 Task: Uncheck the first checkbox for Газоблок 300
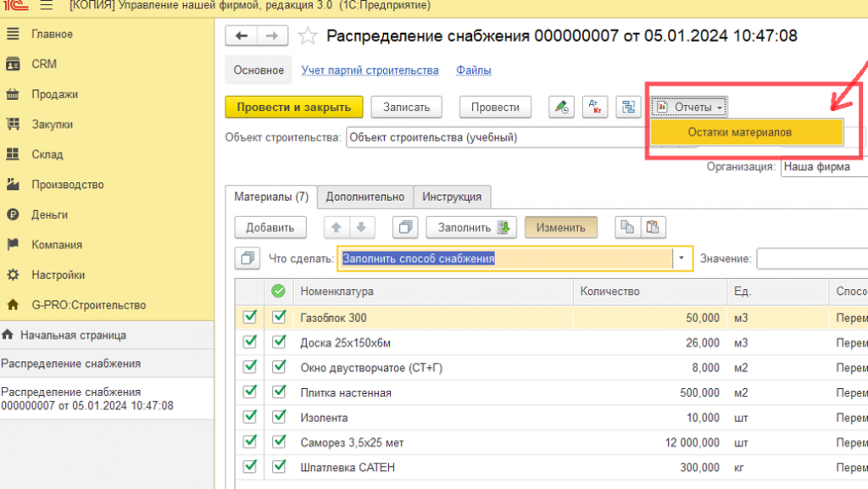[x=249, y=318]
